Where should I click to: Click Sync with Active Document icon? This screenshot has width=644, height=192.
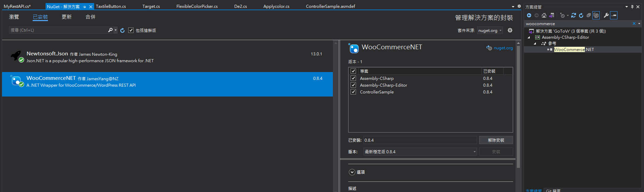pos(574,15)
